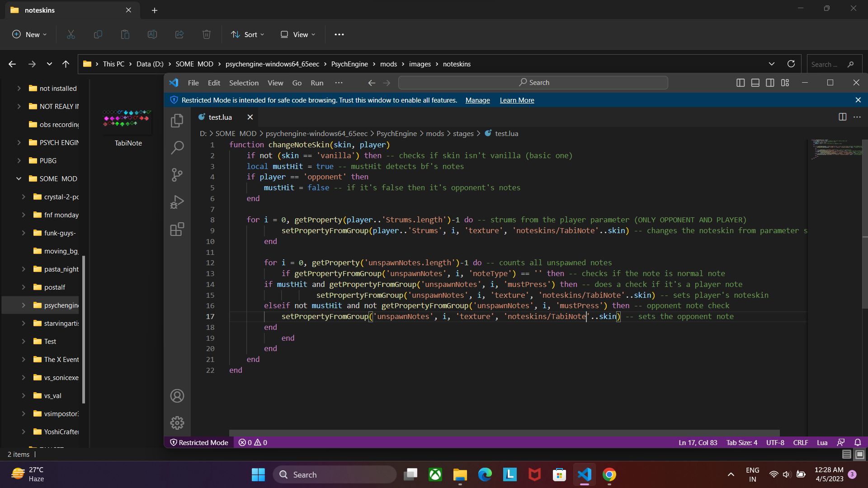The width and height of the screenshot is (868, 488).
Task: Collapse the SOME MOD folder tree
Action: (19, 179)
